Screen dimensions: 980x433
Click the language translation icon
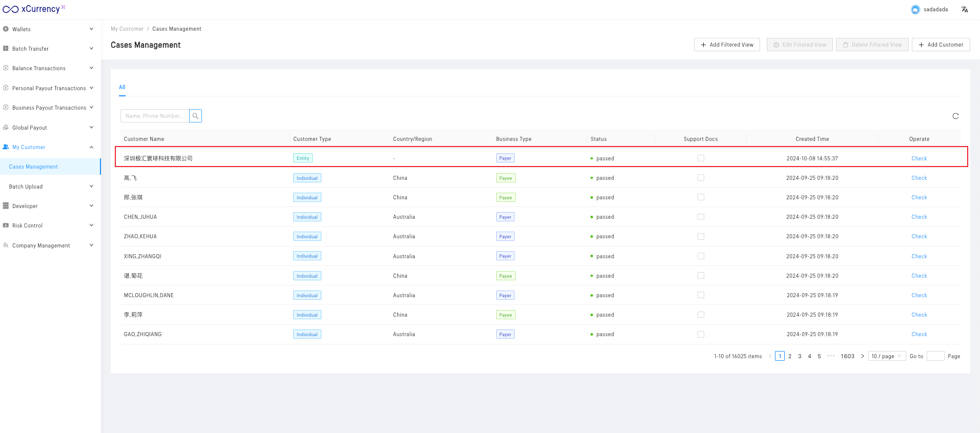pos(965,9)
